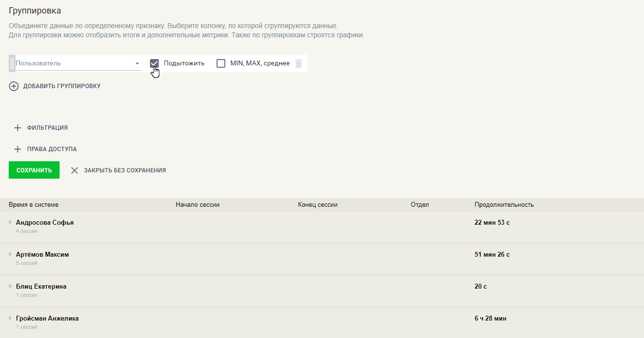Uncheck the Подытожить checkbox
This screenshot has height=338, width=644.
click(155, 63)
